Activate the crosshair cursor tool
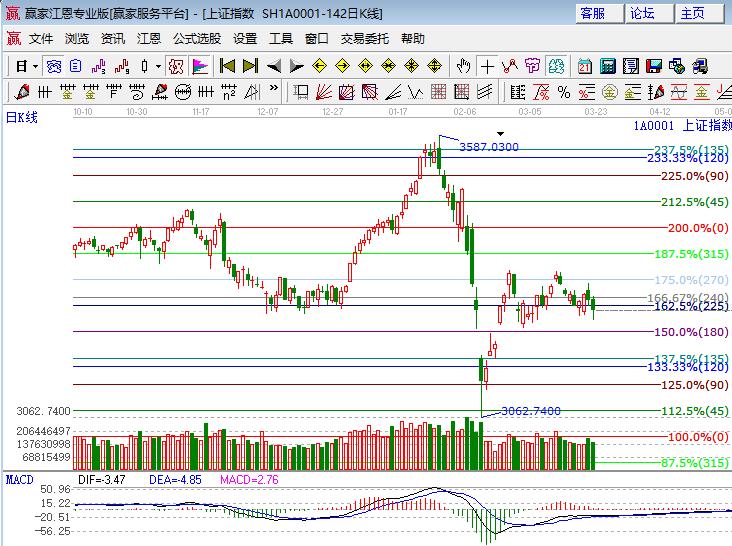732x546 pixels. pos(487,66)
